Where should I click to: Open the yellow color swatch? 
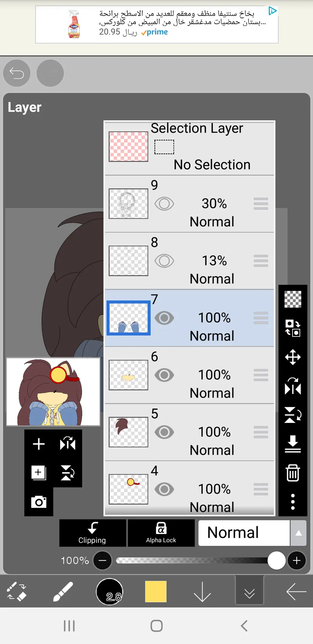click(156, 591)
